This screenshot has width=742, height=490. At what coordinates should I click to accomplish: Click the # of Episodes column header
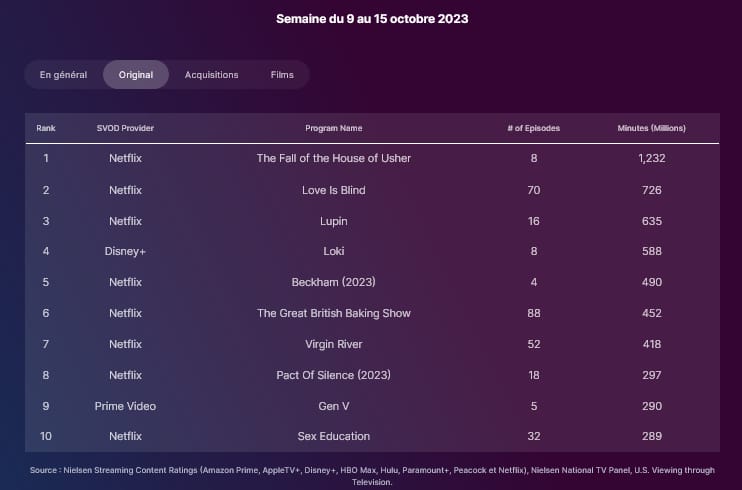[x=534, y=128]
